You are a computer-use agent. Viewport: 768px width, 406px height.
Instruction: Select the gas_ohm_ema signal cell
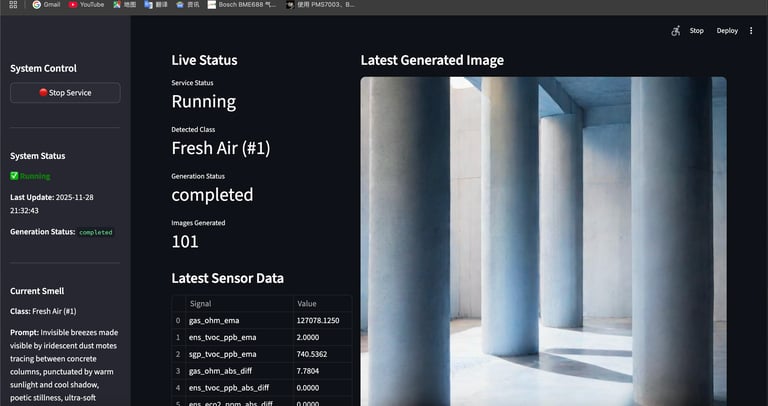point(240,321)
